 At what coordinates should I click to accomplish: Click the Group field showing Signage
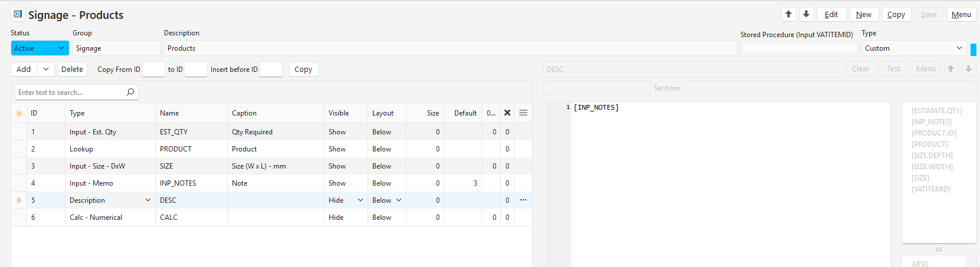pos(117,48)
